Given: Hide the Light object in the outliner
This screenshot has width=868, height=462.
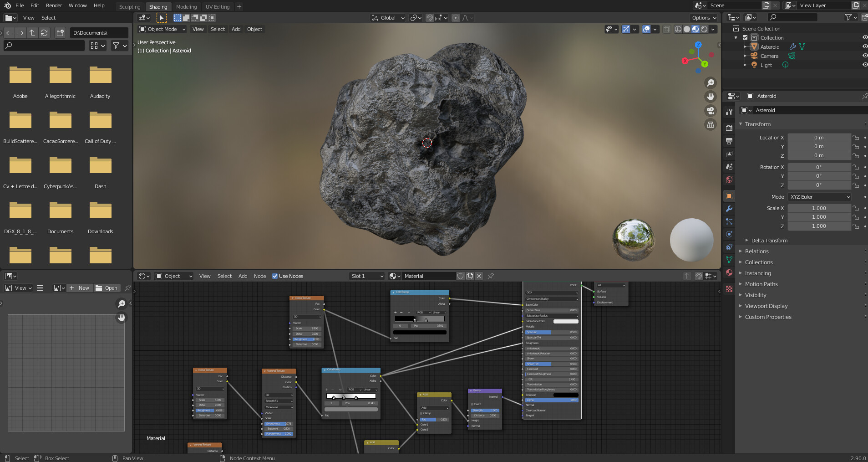Looking at the screenshot, I should click(x=864, y=65).
